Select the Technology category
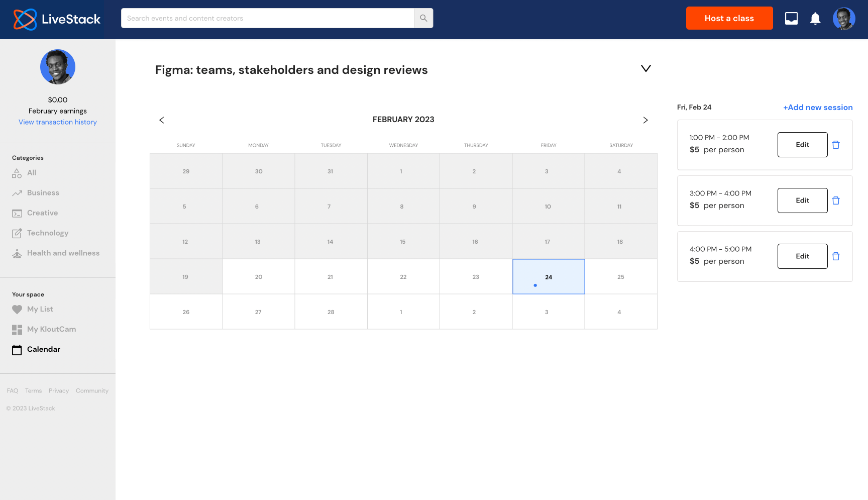Viewport: 868px width, 500px height. (48, 233)
